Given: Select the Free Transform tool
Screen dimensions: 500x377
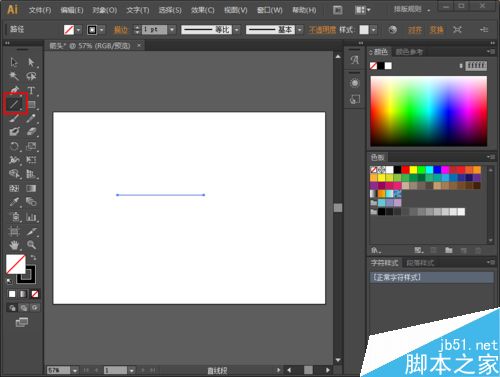Looking at the screenshot, I should pyautogui.click(x=31, y=160).
